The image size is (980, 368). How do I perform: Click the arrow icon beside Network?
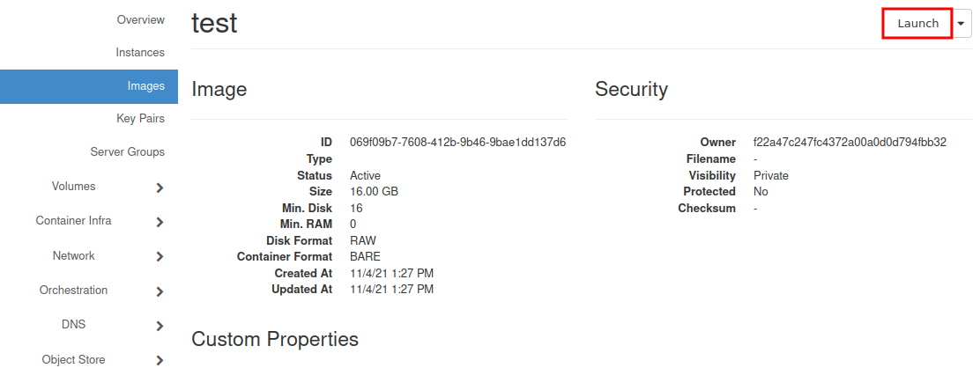[160, 257]
